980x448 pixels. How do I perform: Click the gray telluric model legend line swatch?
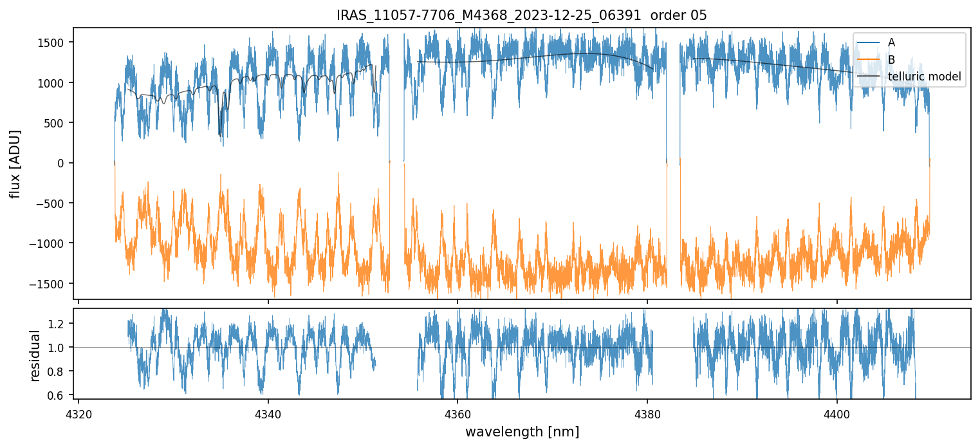[x=869, y=77]
